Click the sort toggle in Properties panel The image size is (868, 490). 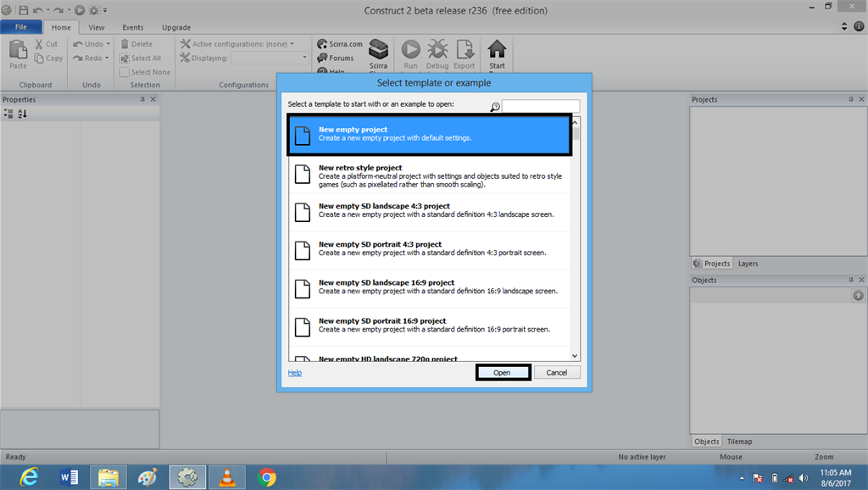[20, 113]
